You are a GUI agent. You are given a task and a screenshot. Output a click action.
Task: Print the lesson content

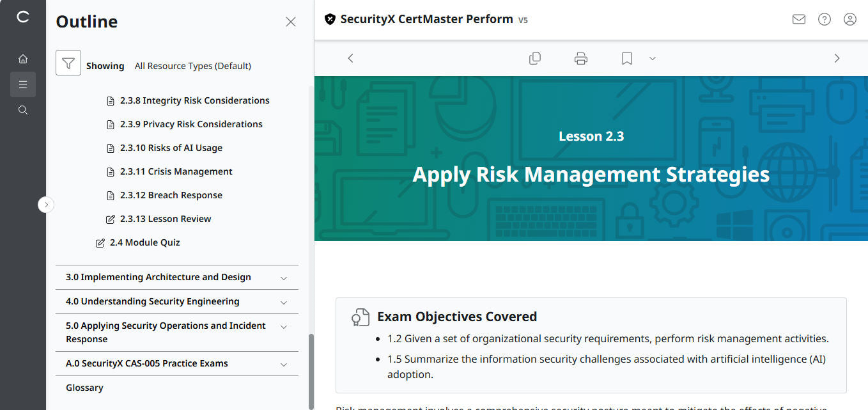coord(580,58)
